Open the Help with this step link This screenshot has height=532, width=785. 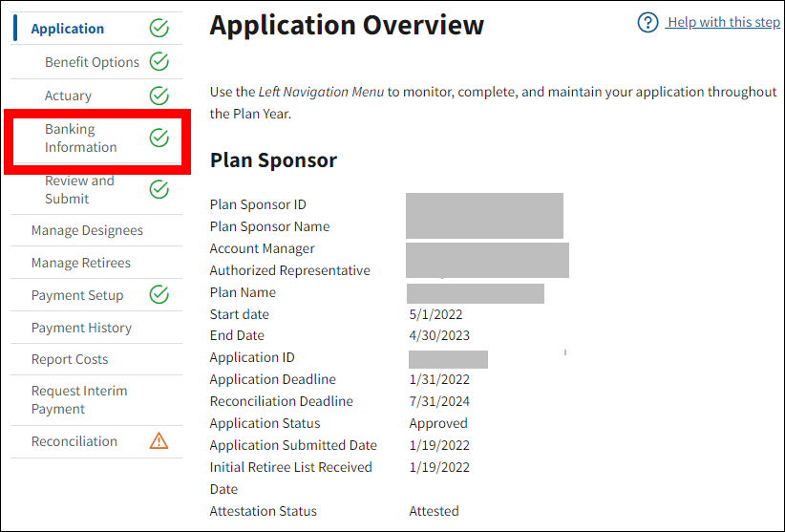723,22
